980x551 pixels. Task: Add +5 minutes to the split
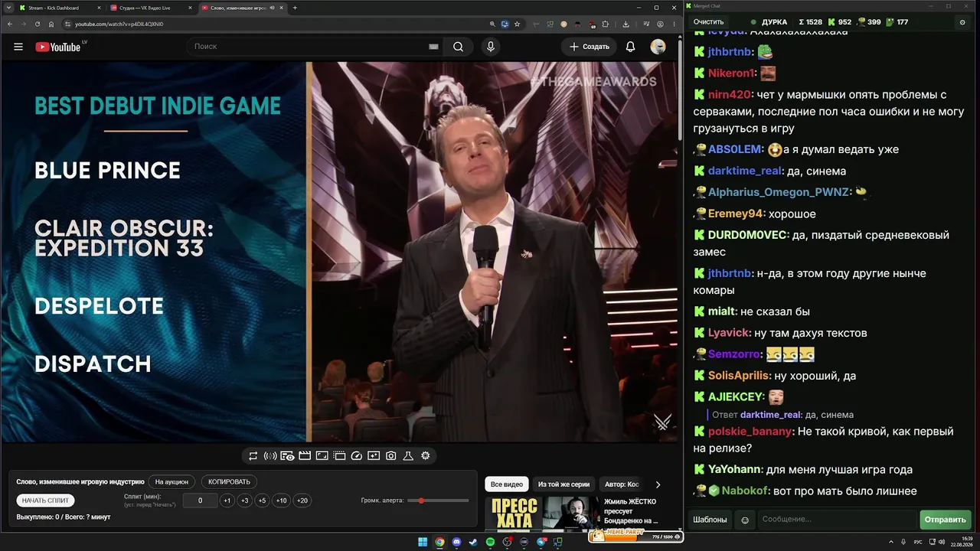click(262, 500)
